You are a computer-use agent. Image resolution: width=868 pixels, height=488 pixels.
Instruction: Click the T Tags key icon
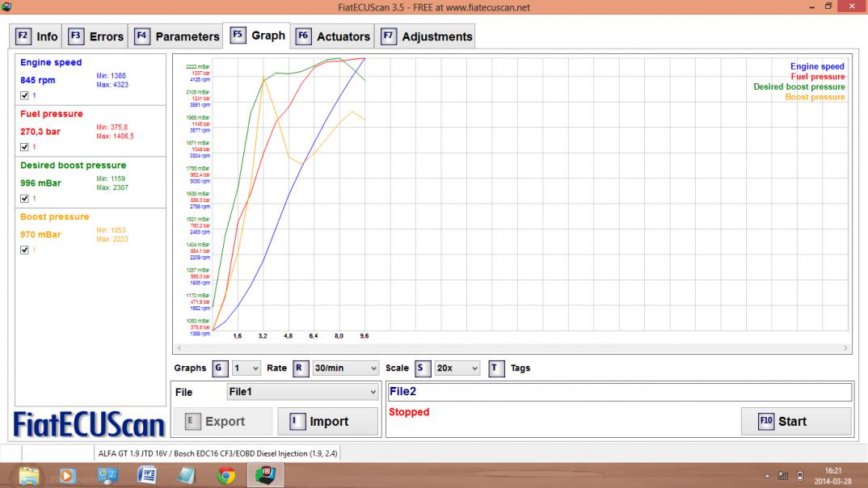(x=496, y=368)
